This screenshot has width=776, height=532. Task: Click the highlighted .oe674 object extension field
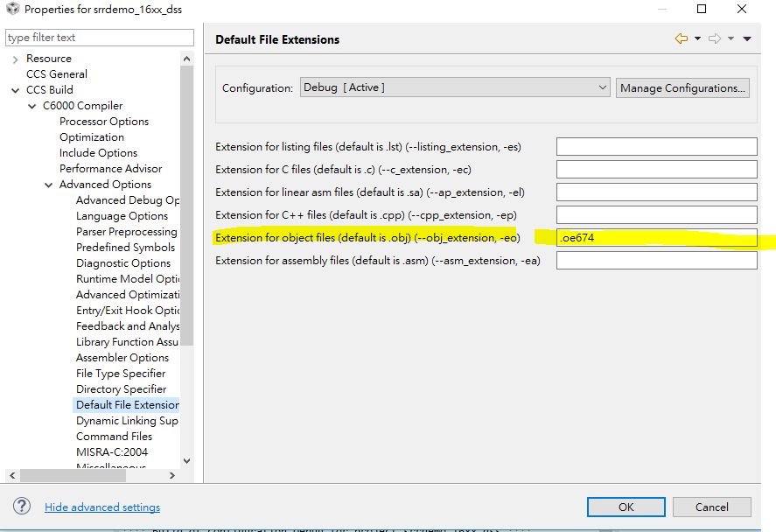(656, 237)
